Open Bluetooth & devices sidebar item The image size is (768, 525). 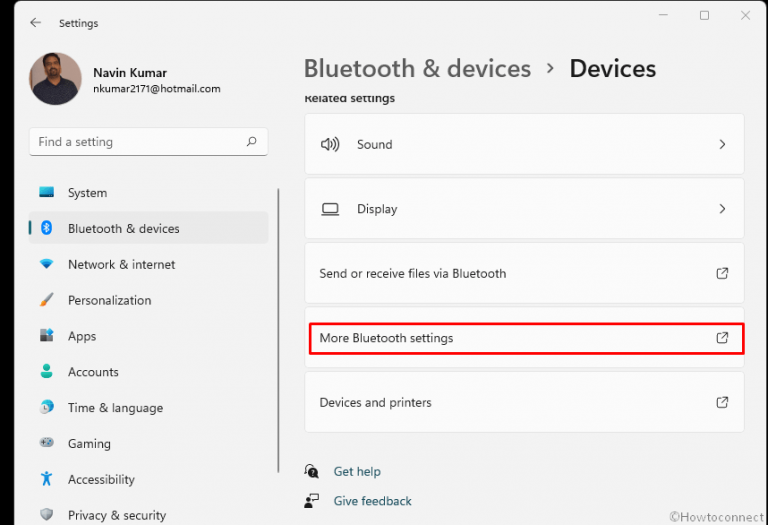[x=148, y=228]
